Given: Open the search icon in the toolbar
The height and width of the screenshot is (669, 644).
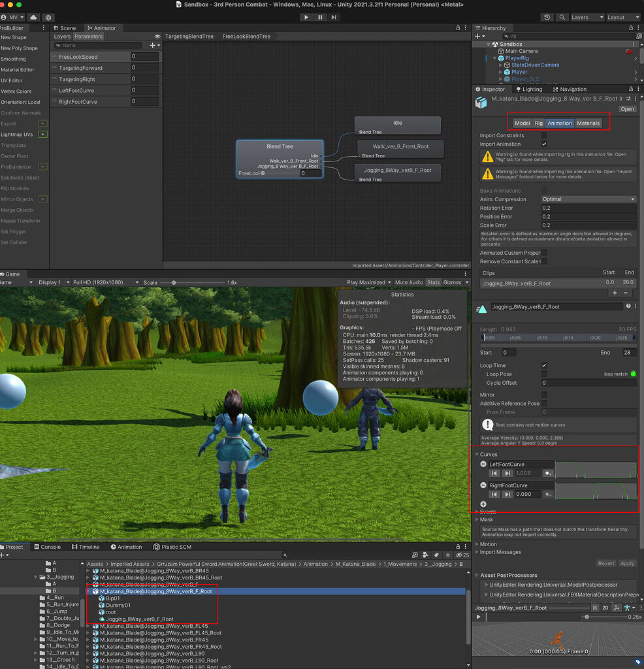Looking at the screenshot, I should click(x=562, y=17).
